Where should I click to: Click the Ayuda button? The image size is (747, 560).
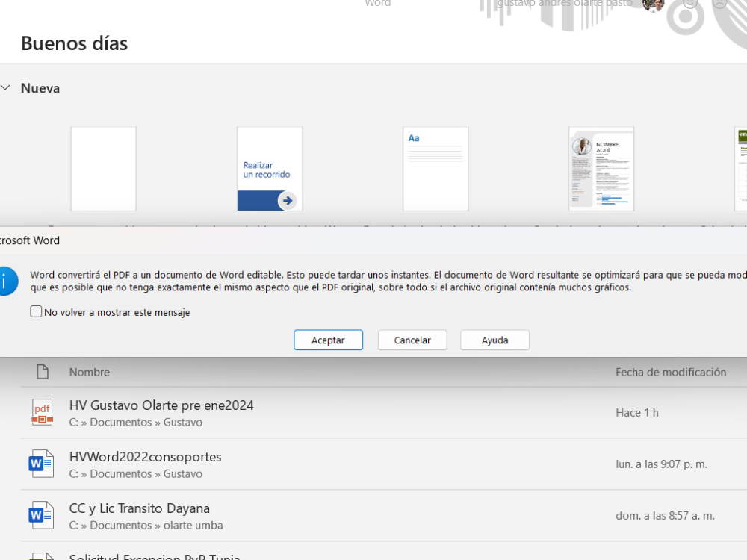[x=495, y=340]
